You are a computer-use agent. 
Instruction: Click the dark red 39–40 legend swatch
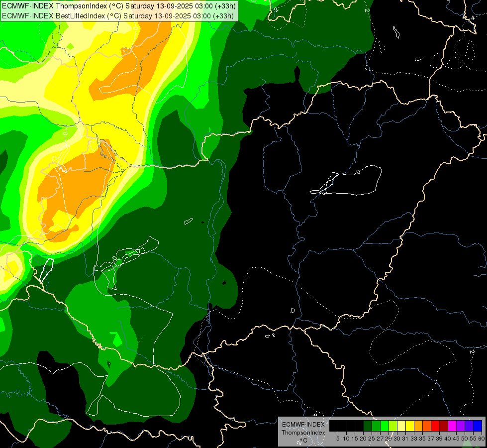444,426
